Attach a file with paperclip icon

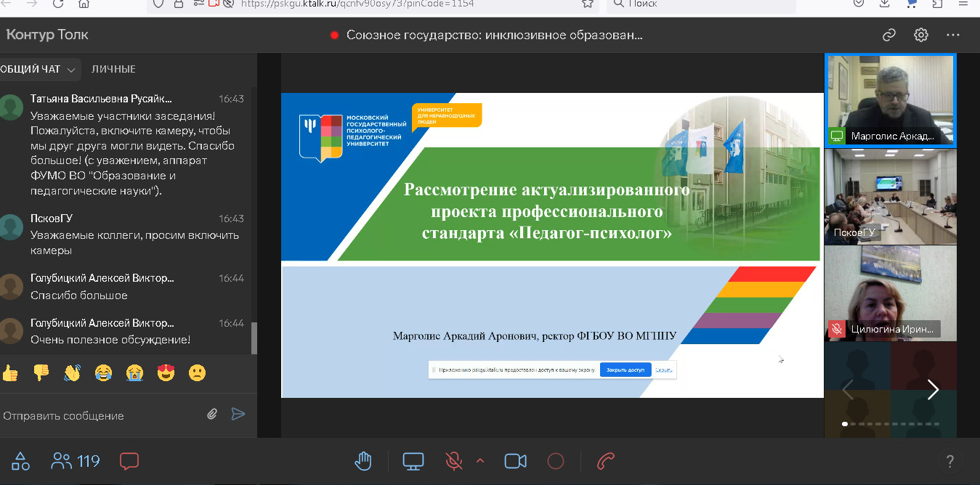212,414
